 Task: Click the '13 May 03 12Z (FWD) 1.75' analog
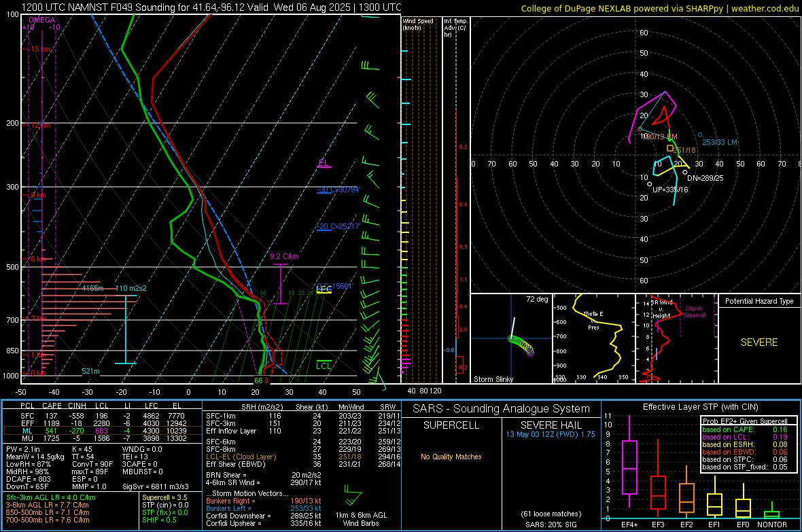click(x=551, y=434)
